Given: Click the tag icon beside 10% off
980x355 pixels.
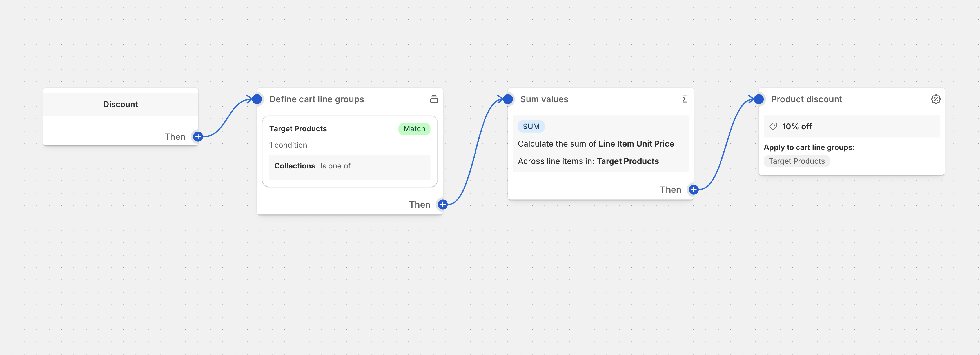Looking at the screenshot, I should [773, 126].
